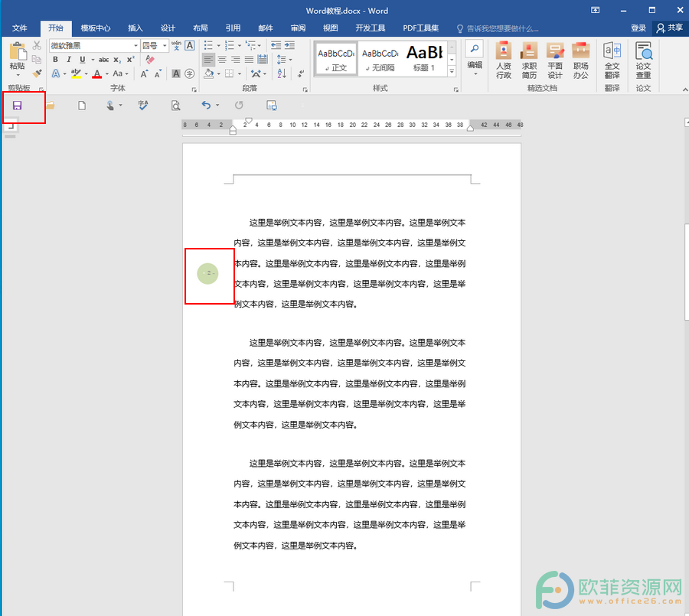The image size is (689, 616).
Task: Switch to the 开发工具 Developer tab
Action: pos(370,28)
